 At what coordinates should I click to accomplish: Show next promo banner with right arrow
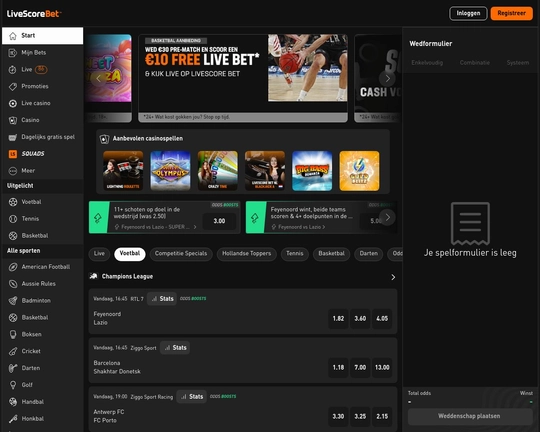tap(387, 79)
